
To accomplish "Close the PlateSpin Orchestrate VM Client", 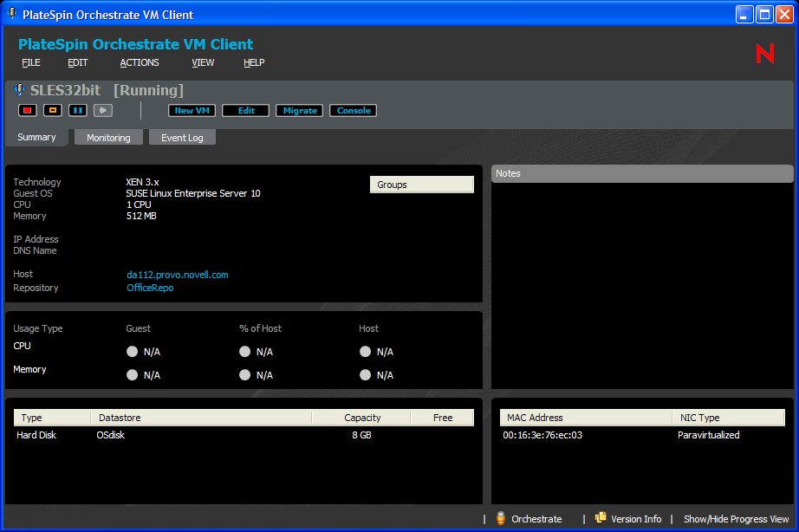I will [x=784, y=14].
